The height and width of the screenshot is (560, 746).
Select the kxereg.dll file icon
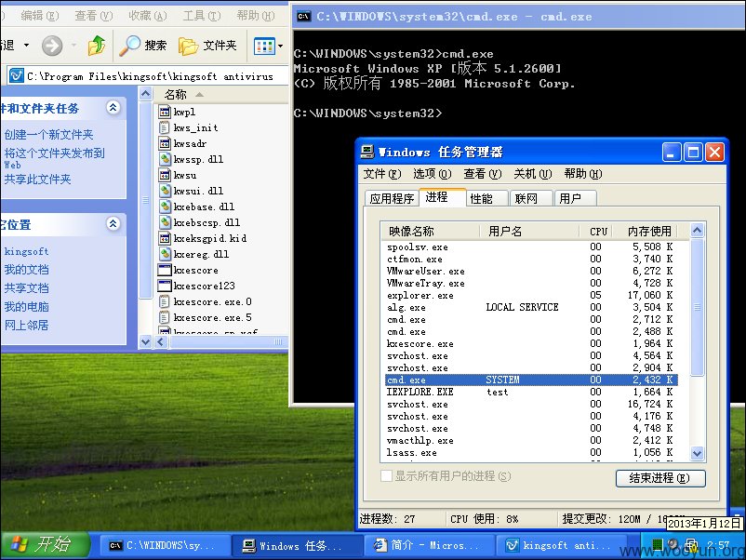165,254
